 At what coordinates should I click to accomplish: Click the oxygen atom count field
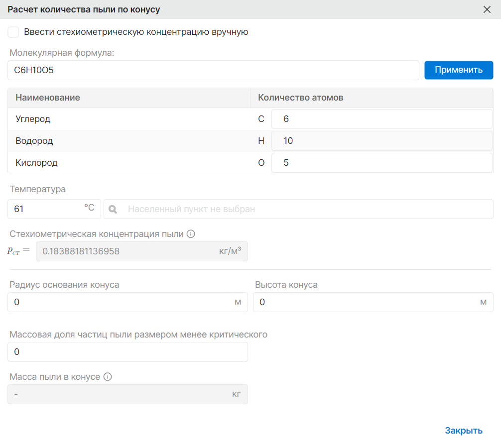(382, 163)
